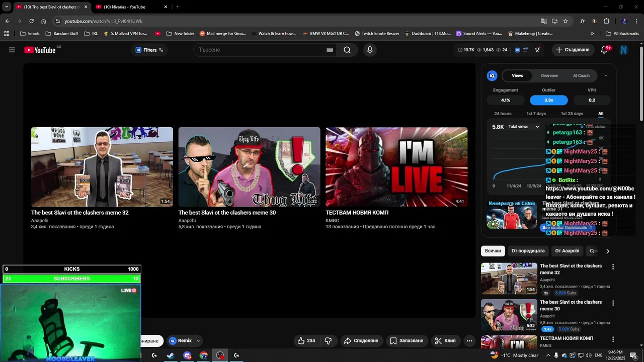The image size is (644, 362).
Task: Open the Twitch Emote Resizer bookmark
Action: [x=377, y=34]
